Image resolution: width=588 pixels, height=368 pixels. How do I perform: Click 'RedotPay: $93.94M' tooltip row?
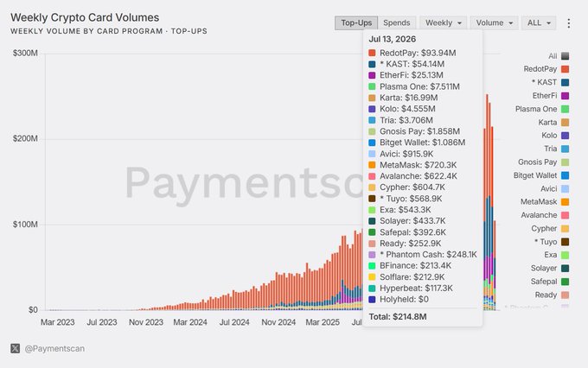click(x=412, y=54)
